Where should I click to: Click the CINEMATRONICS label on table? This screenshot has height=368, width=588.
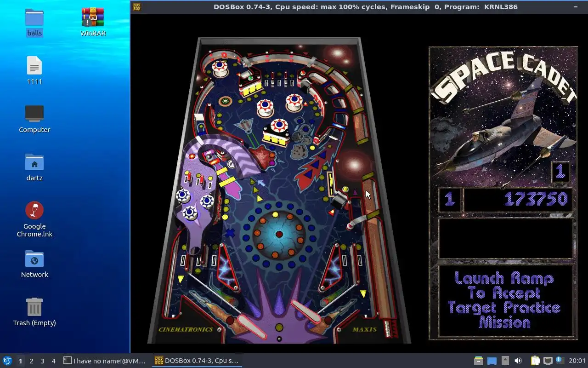point(186,329)
